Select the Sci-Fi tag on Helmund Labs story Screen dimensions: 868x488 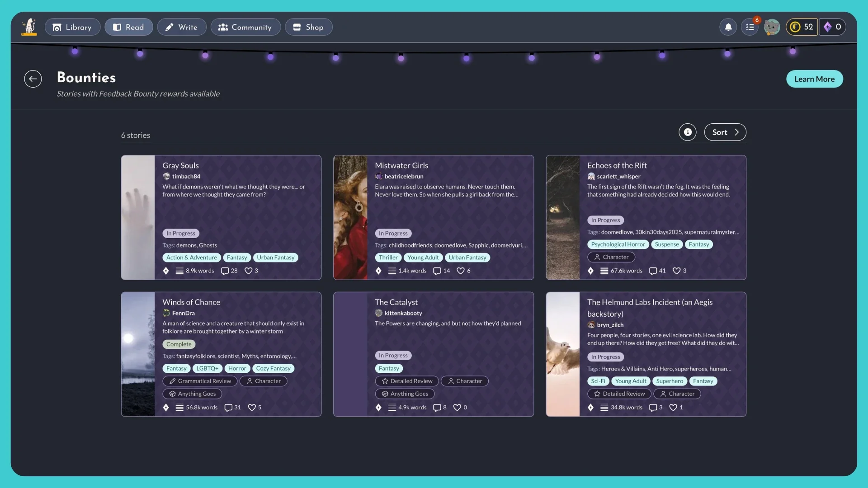point(598,381)
